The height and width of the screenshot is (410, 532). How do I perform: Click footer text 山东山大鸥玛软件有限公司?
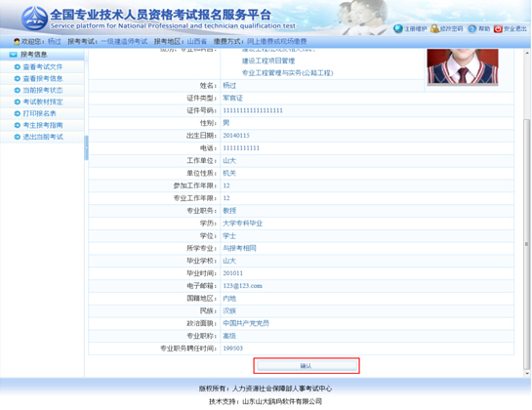(x=282, y=401)
